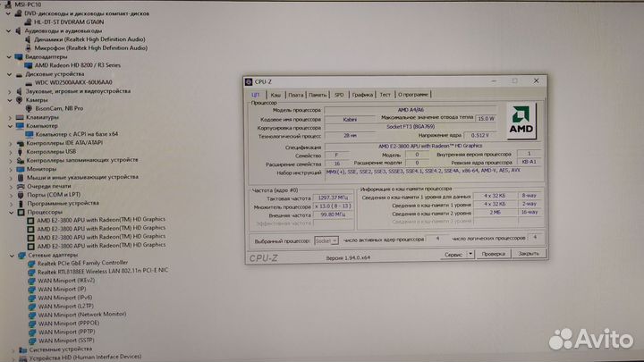Select the Realtek RTL8188EE Wireless LAN icon

31,272
